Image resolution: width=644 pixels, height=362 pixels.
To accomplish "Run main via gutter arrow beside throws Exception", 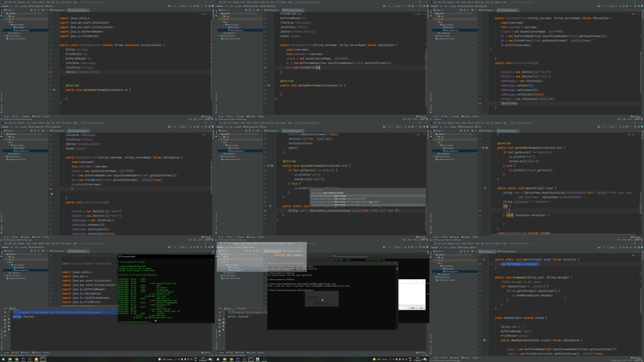I will point(484,260).
